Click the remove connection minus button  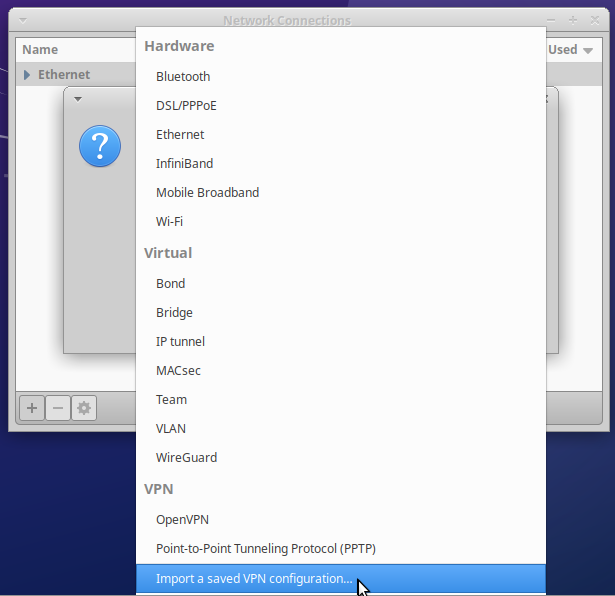pyautogui.click(x=58, y=408)
